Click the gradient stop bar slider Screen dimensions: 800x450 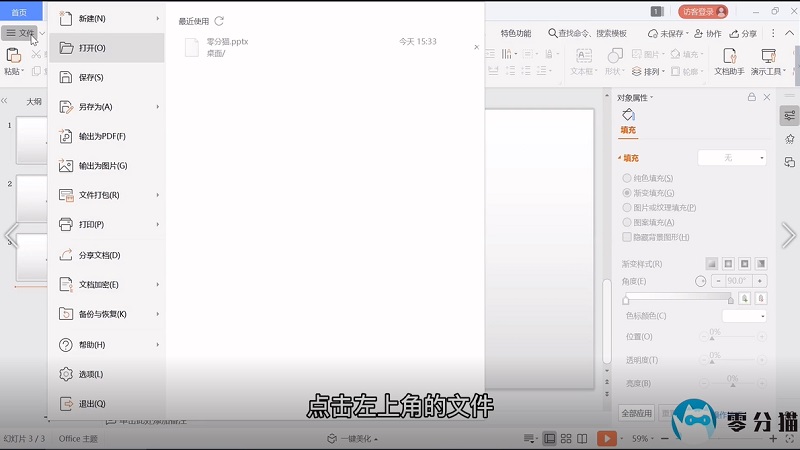click(678, 298)
